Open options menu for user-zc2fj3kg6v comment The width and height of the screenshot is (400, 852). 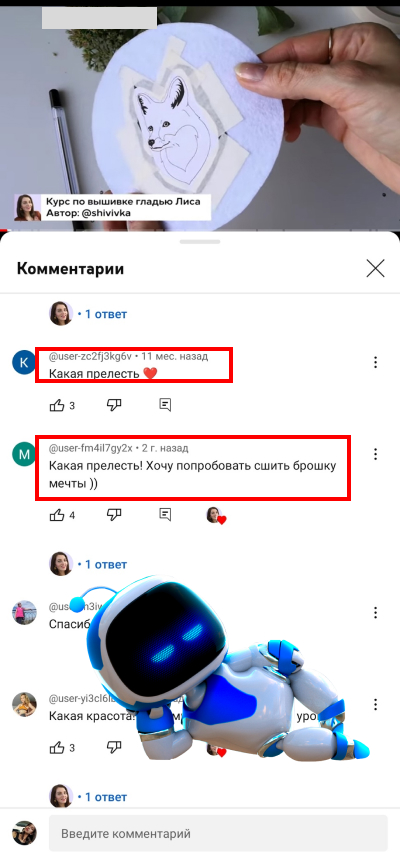tap(375, 362)
